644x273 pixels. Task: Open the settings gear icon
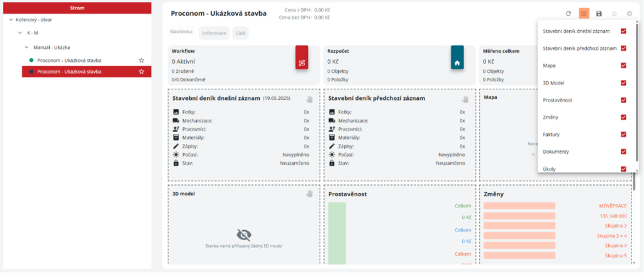coord(630,13)
